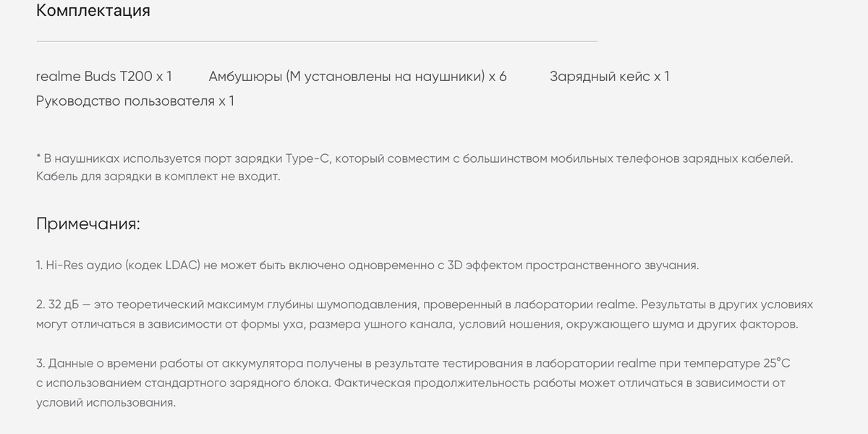Click note 3 about battery life data

tap(411, 383)
